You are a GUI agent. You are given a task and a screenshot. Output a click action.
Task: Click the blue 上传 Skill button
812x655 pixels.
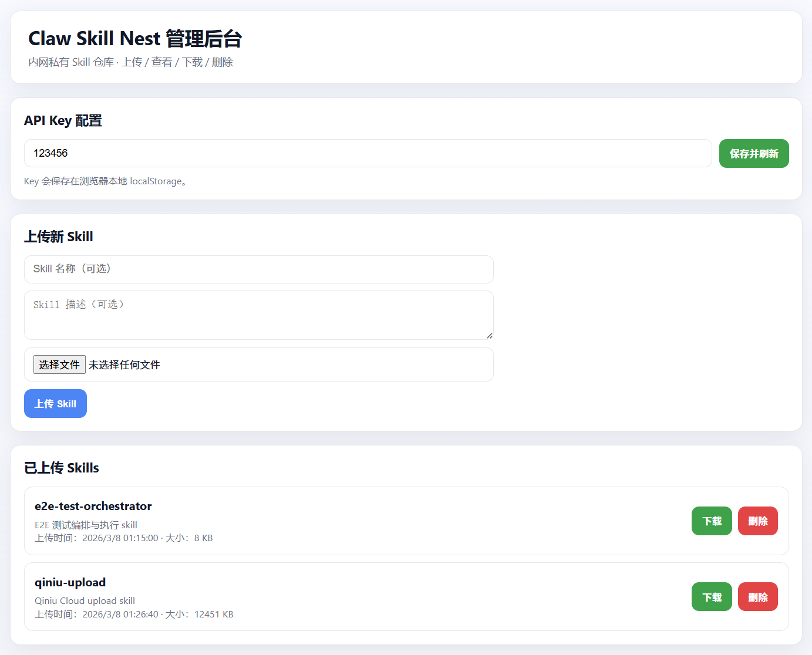pyautogui.click(x=55, y=404)
